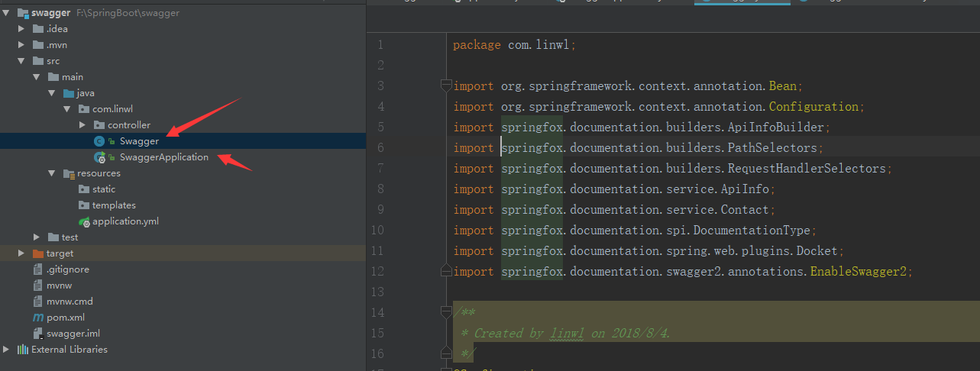Viewport: 980px width, 371px height.
Task: Expand the test folder arrow
Action: pyautogui.click(x=37, y=237)
